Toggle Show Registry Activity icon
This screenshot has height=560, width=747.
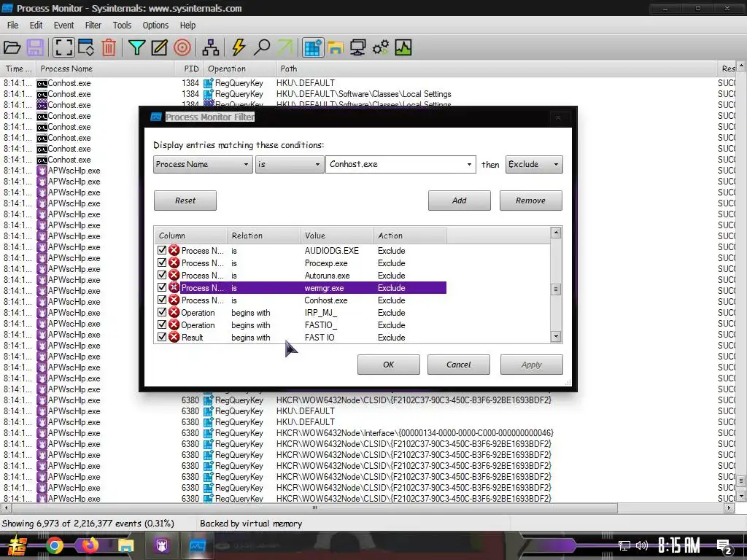point(312,47)
